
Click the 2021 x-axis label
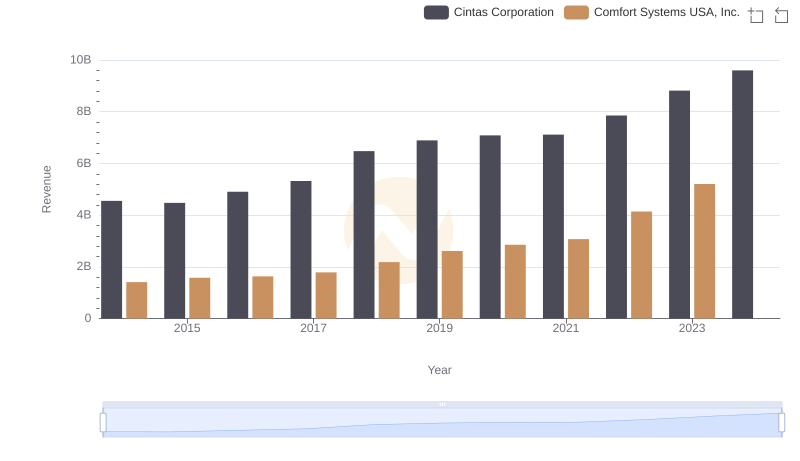click(566, 328)
